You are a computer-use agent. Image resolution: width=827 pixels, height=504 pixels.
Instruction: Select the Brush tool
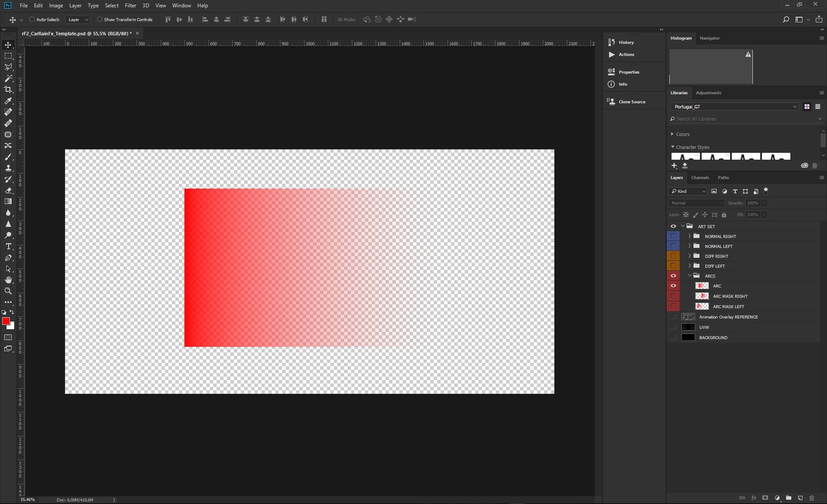pos(8,157)
